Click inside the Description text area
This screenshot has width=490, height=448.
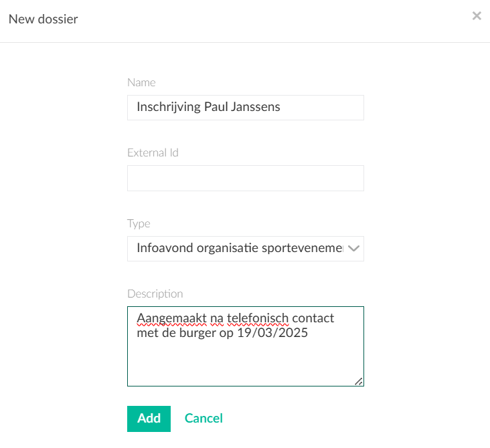(245, 346)
